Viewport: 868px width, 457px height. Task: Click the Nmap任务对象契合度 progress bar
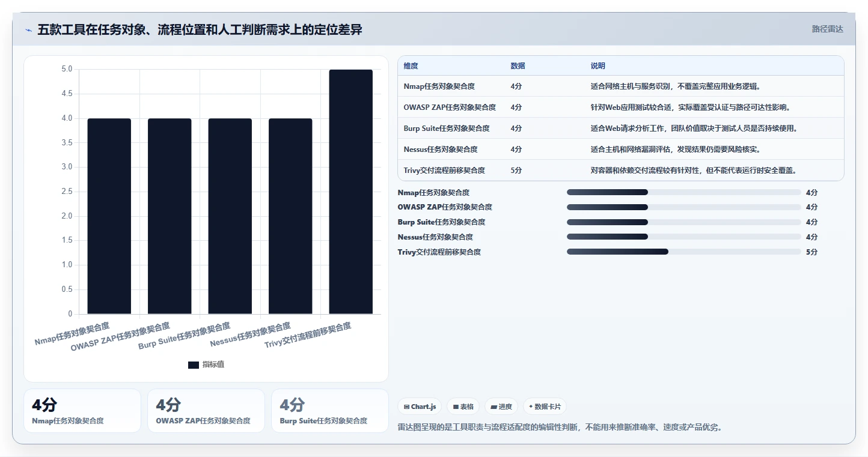click(x=683, y=192)
